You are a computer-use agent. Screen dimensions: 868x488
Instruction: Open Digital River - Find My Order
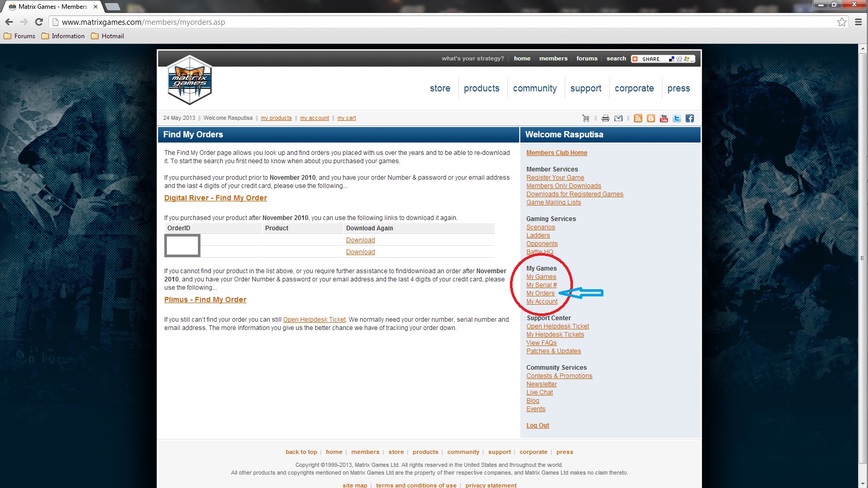(215, 198)
